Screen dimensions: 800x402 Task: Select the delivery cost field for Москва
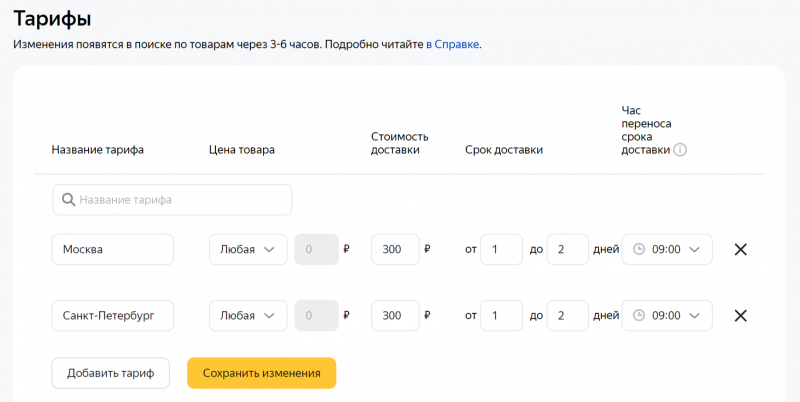click(x=394, y=250)
